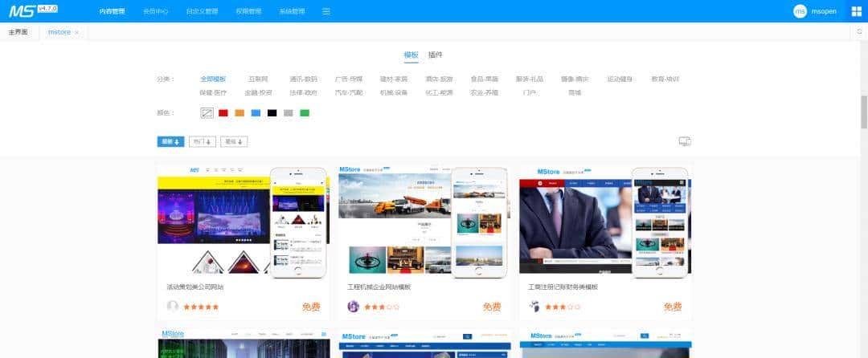Switch to the mstore tab
The height and width of the screenshot is (358, 868).
coord(59,32)
